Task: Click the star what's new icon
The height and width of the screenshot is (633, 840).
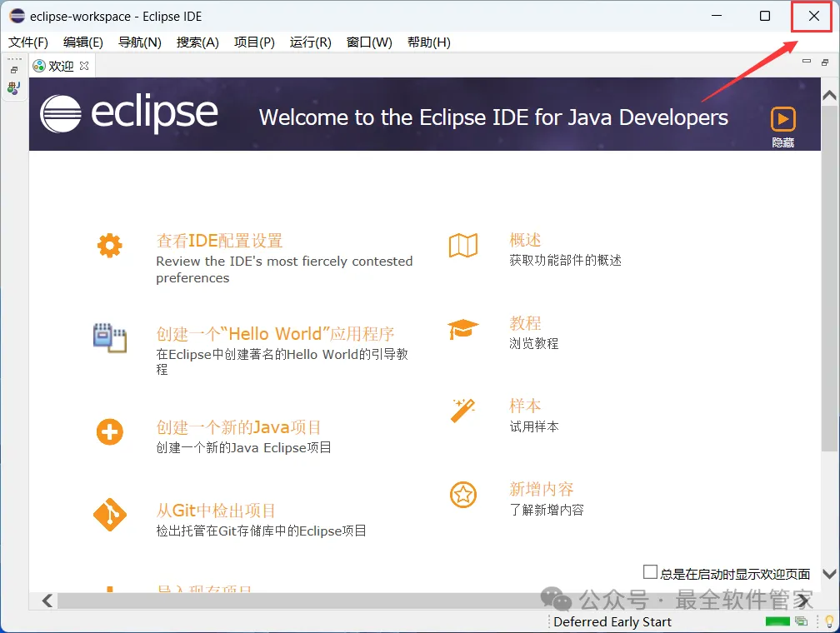Action: point(463,494)
